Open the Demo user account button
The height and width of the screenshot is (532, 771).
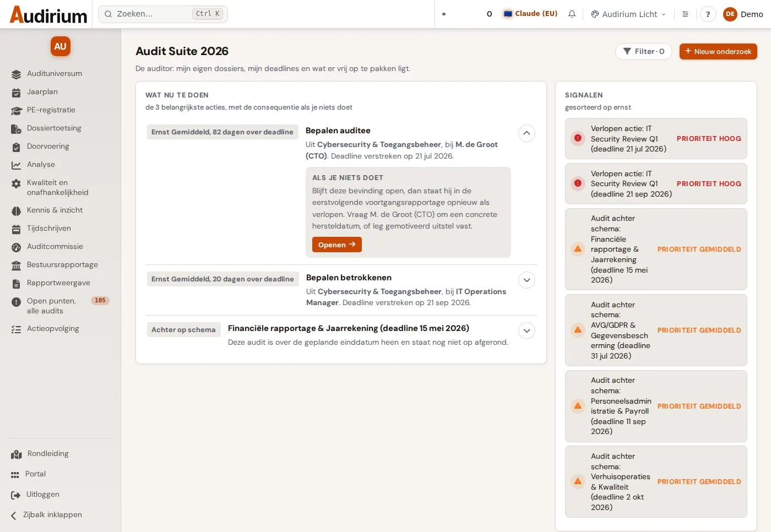tap(743, 14)
